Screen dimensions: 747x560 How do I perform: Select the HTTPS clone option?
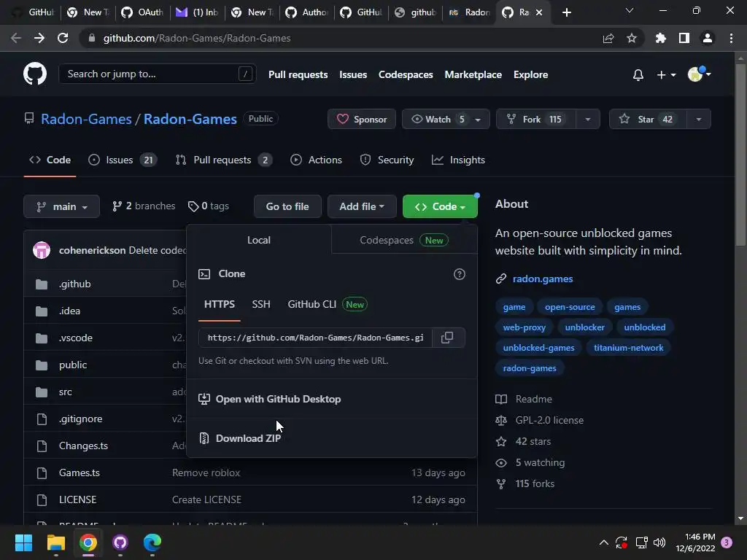[219, 304]
